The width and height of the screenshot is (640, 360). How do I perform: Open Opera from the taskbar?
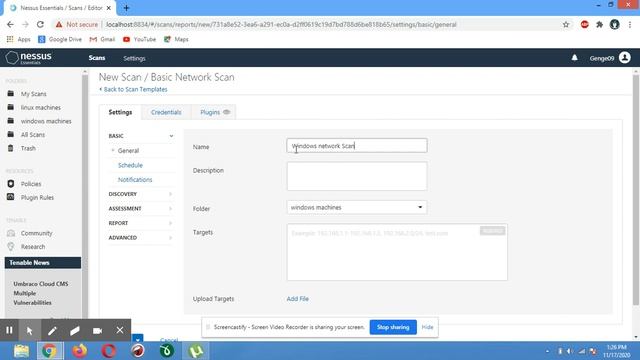[x=109, y=351]
